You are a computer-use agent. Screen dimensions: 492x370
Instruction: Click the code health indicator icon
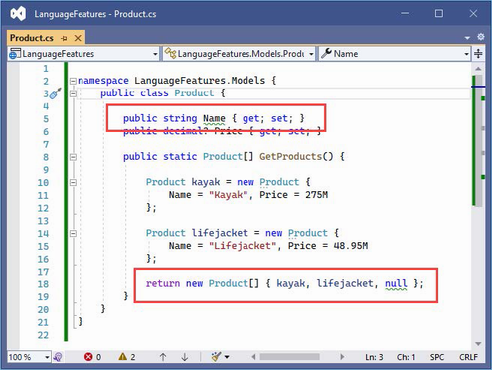58,357
